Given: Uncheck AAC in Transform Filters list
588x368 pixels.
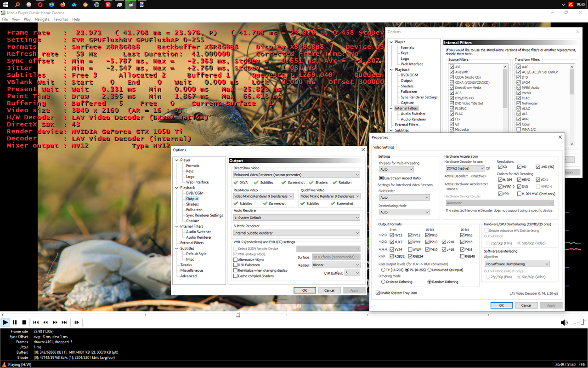Looking at the screenshot, I should [519, 67].
